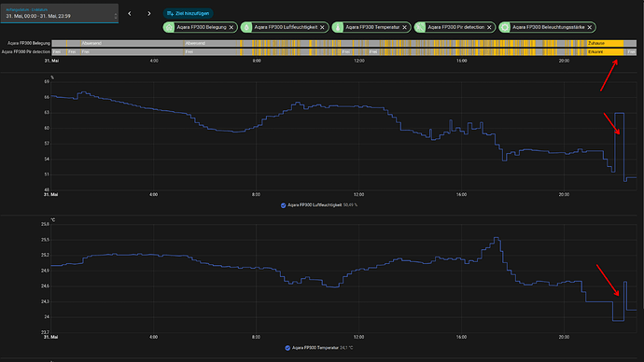Remove the Aqara FP300 Pir detection chip
This screenshot has width=644, height=362.
click(x=489, y=27)
